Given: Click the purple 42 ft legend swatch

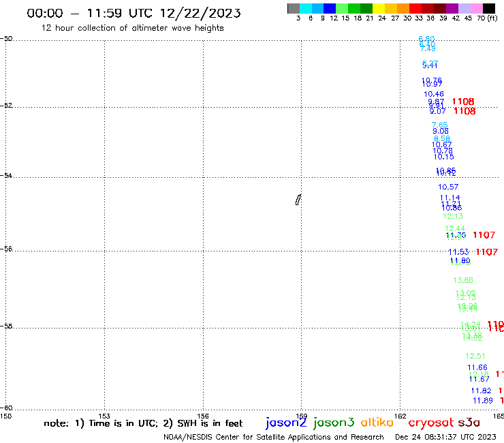Looking at the screenshot, I should [x=452, y=8].
